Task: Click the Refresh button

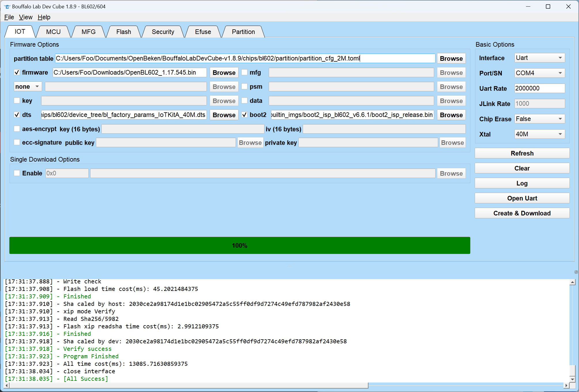Action: click(x=522, y=153)
